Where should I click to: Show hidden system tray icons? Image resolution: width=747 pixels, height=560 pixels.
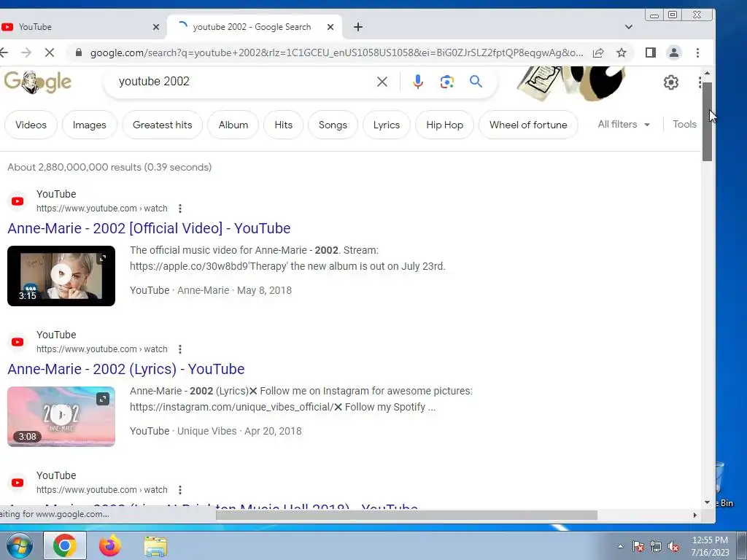pos(620,546)
